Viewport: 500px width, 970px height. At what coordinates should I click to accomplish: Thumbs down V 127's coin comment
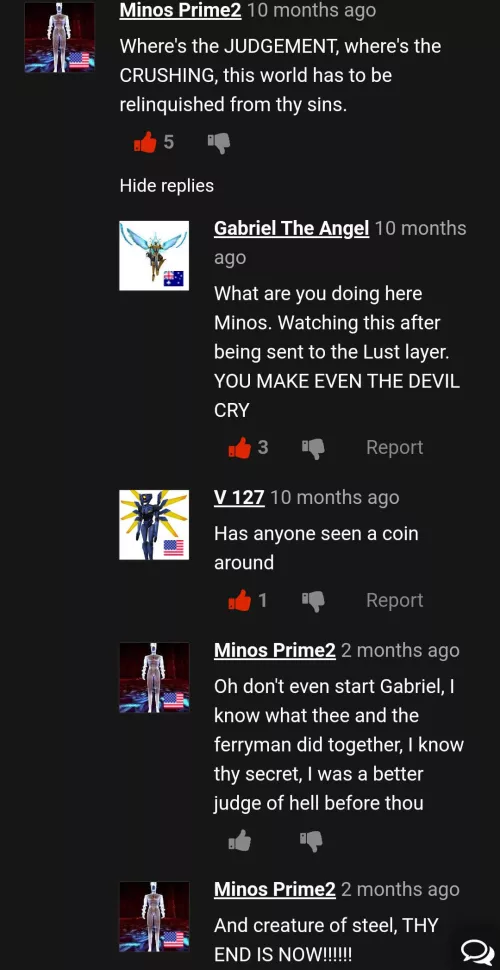(x=313, y=601)
